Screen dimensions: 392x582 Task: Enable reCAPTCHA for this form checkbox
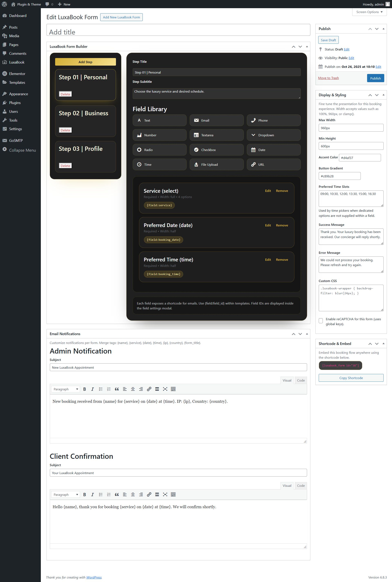pyautogui.click(x=321, y=321)
